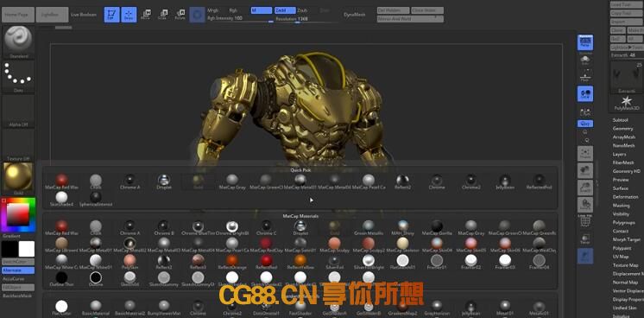Select Droplet material in Quick Pick
The height and width of the screenshot is (318, 644).
tap(164, 181)
